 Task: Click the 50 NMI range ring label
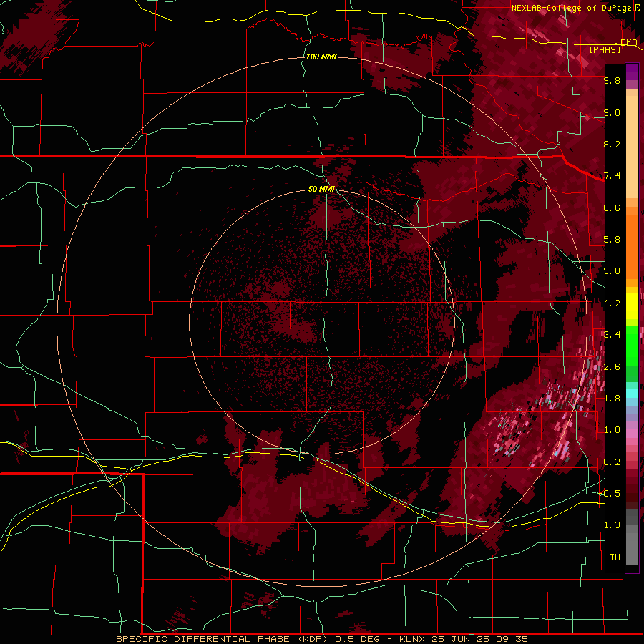[321, 189]
